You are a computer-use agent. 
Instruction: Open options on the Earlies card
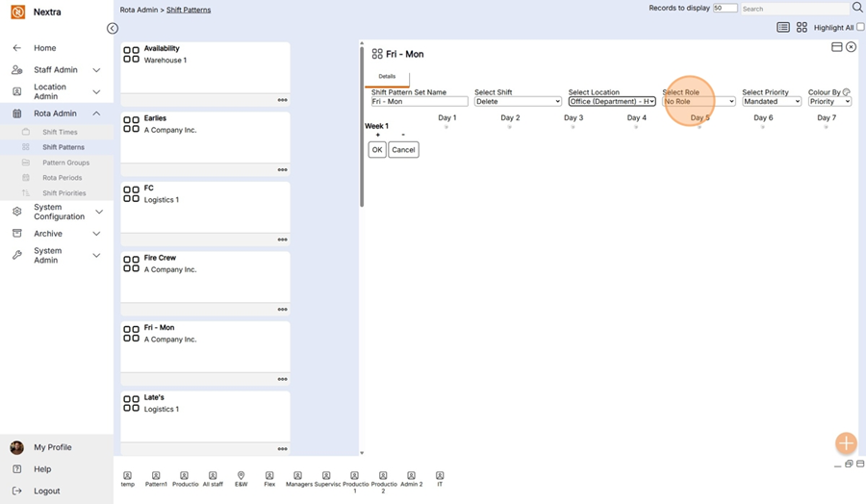click(282, 170)
